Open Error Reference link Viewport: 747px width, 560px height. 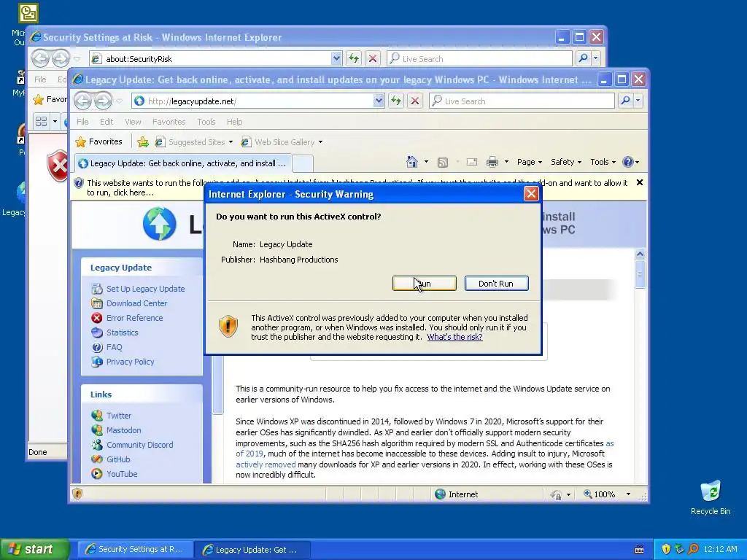pos(134,318)
